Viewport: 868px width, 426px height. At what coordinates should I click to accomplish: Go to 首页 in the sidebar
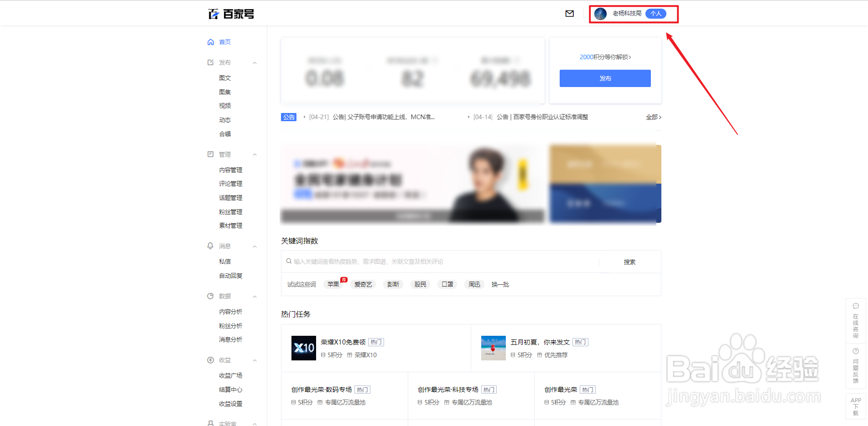tap(225, 42)
